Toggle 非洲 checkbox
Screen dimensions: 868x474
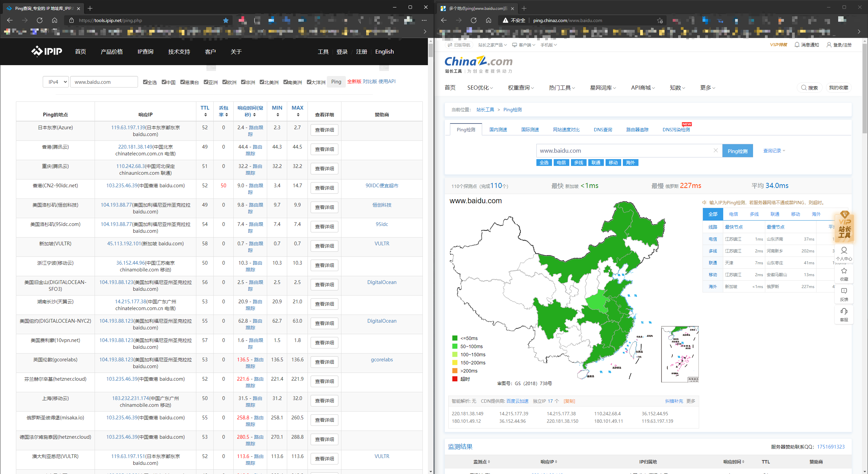[x=243, y=82]
